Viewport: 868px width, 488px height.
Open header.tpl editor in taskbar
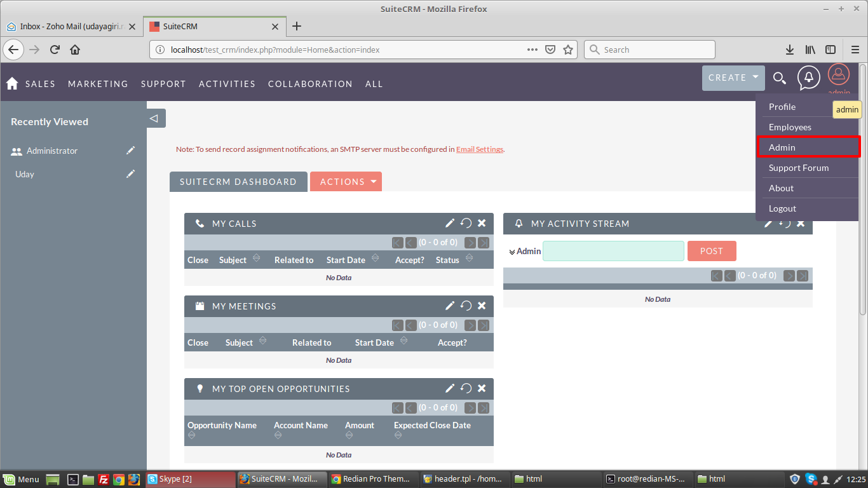click(x=465, y=479)
